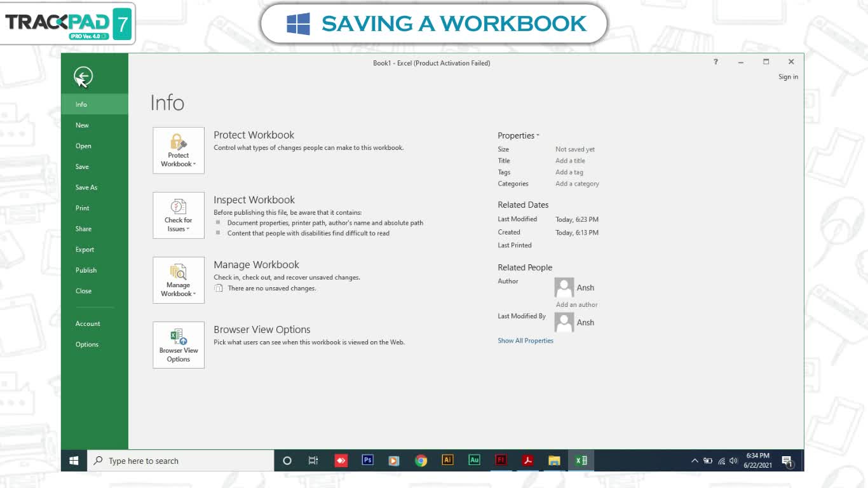Screen dimensions: 868x488
Task: Open Adobe Flash from the taskbar
Action: pos(501,461)
